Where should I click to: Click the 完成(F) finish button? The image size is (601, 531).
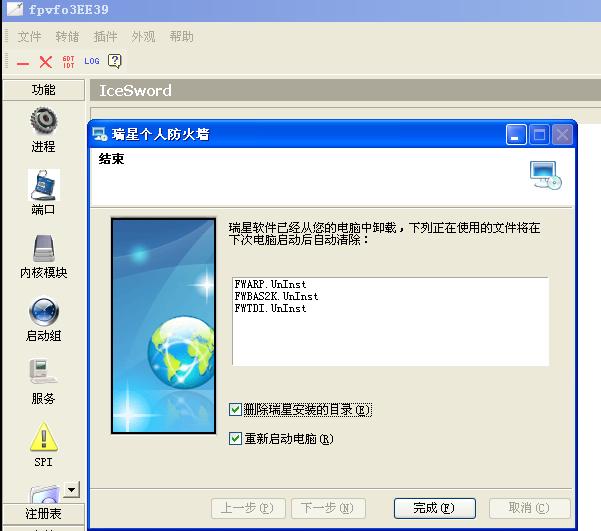(x=435, y=508)
